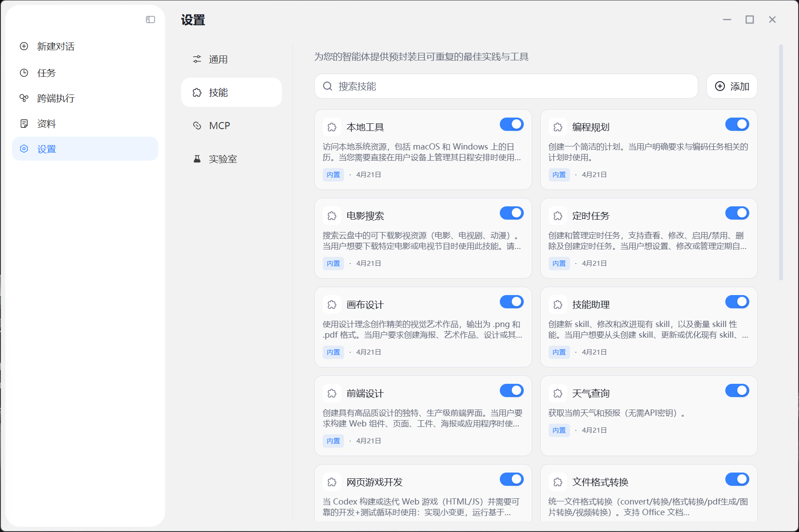Select the 实验室 flask icon
This screenshot has height=532, width=799.
(x=197, y=158)
